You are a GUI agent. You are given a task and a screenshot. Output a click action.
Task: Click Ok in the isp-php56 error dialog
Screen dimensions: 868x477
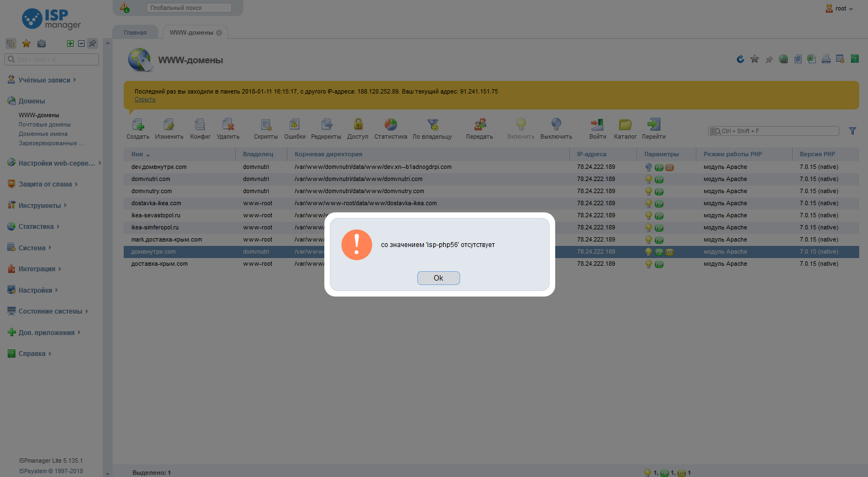pos(438,278)
